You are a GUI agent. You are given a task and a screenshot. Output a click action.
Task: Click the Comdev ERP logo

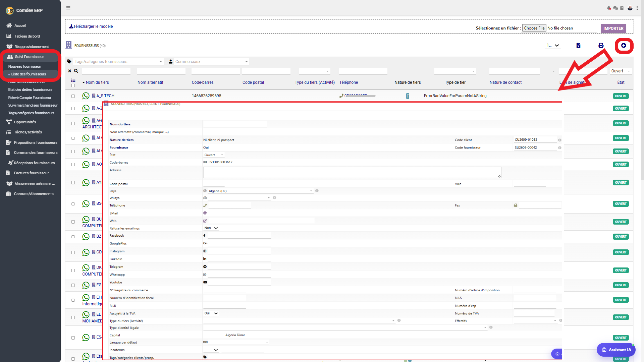pyautogui.click(x=10, y=10)
